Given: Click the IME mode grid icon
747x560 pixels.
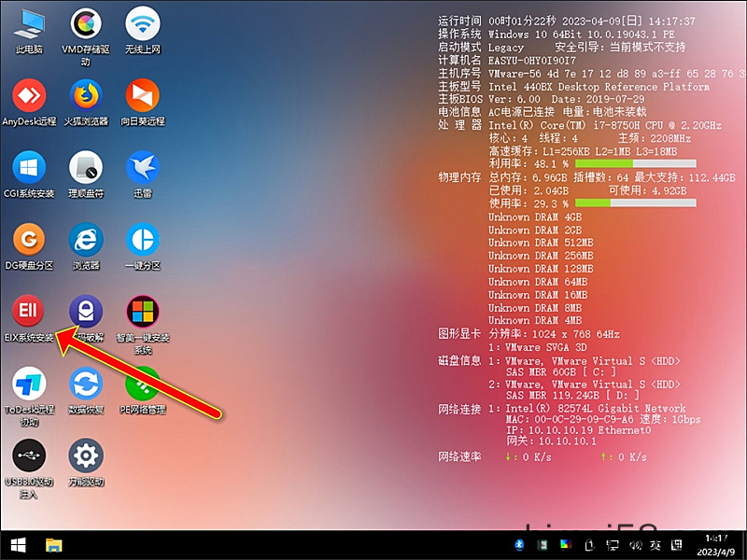Looking at the screenshot, I should click(x=676, y=545).
